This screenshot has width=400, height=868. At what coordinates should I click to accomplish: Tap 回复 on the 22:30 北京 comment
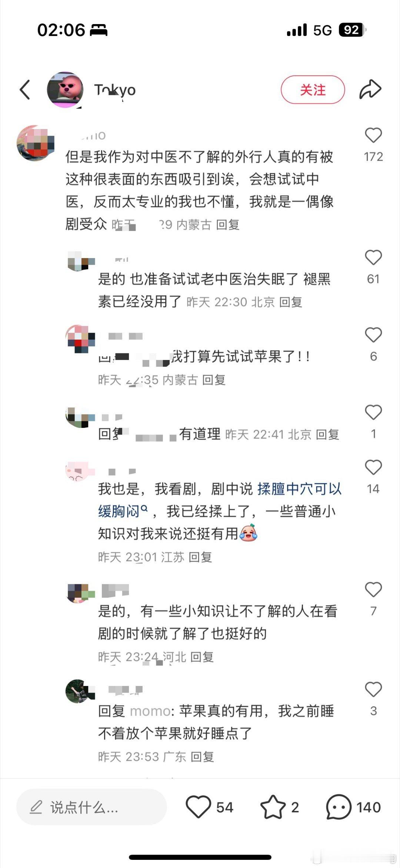point(291,302)
